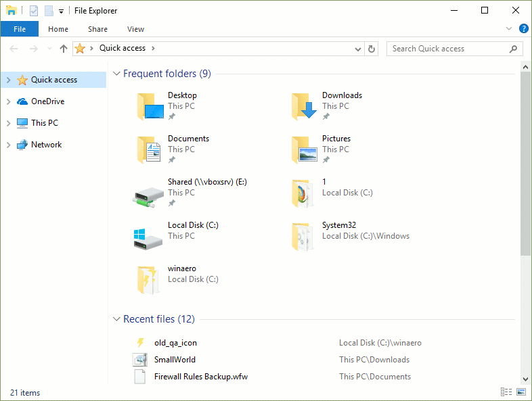Open the Downloads folder icon
Image resolution: width=532 pixels, height=401 pixels.
point(304,107)
